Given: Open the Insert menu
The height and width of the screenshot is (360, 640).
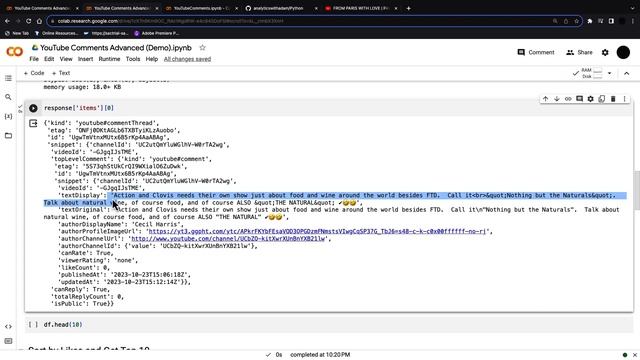Looking at the screenshot, I should [x=85, y=59].
